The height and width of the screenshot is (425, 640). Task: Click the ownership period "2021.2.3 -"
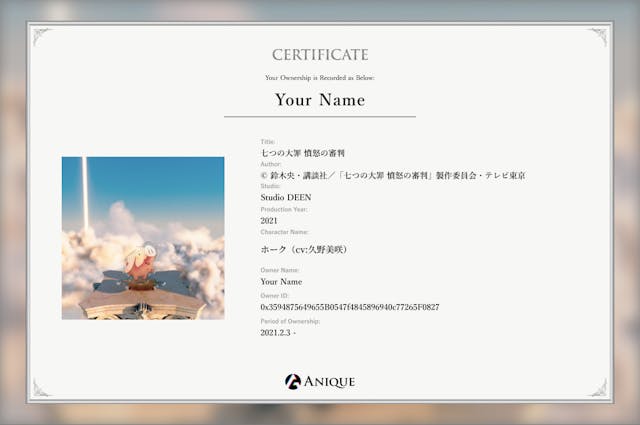[x=278, y=333]
